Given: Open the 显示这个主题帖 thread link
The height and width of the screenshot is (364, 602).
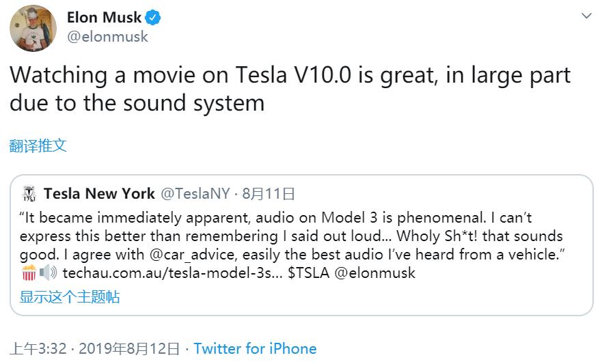Looking at the screenshot, I should tap(70, 297).
